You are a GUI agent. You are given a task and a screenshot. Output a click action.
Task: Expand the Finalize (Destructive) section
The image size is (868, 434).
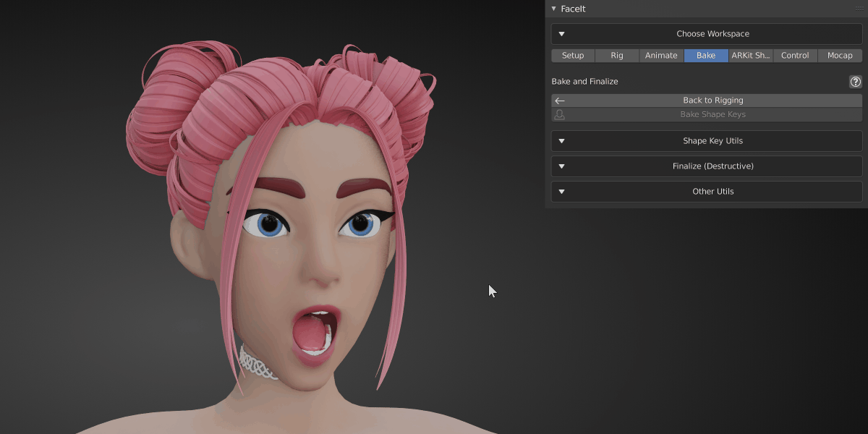(x=707, y=166)
